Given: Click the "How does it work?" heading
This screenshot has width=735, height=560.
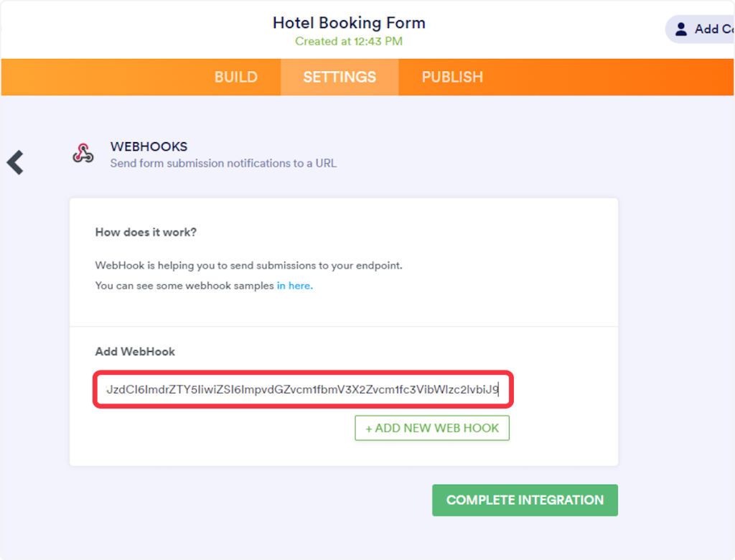Looking at the screenshot, I should tap(146, 233).
